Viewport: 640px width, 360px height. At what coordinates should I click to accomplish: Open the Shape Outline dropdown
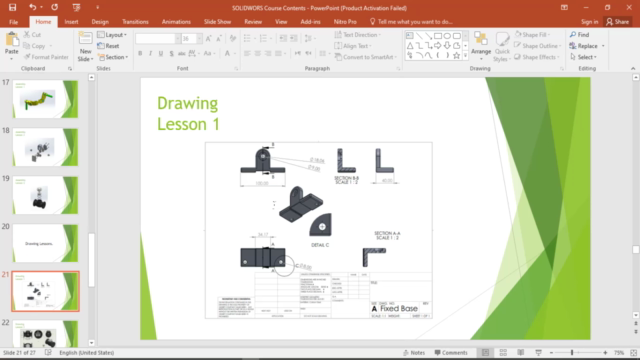pyautogui.click(x=538, y=46)
